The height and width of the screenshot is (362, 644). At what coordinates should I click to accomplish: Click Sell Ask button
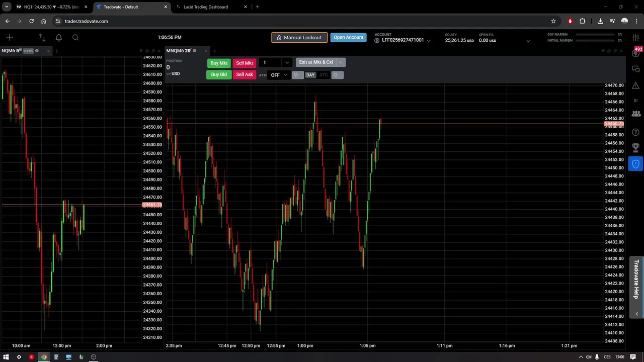tap(245, 74)
